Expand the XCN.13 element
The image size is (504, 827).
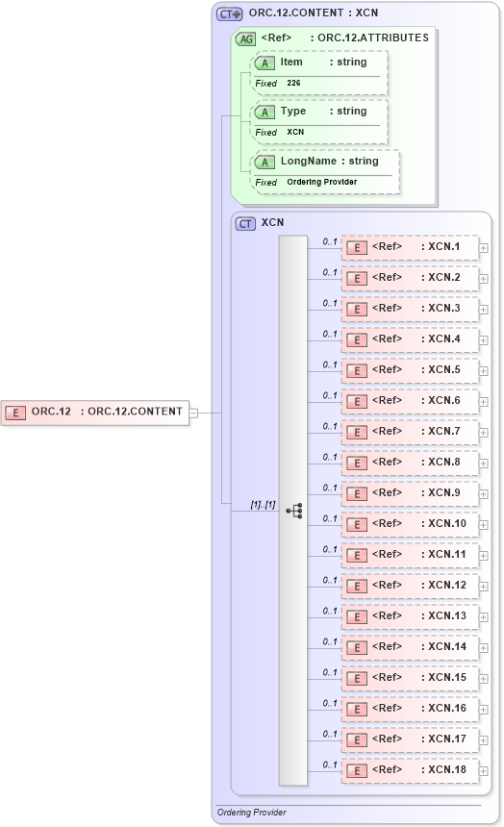[x=484, y=617]
